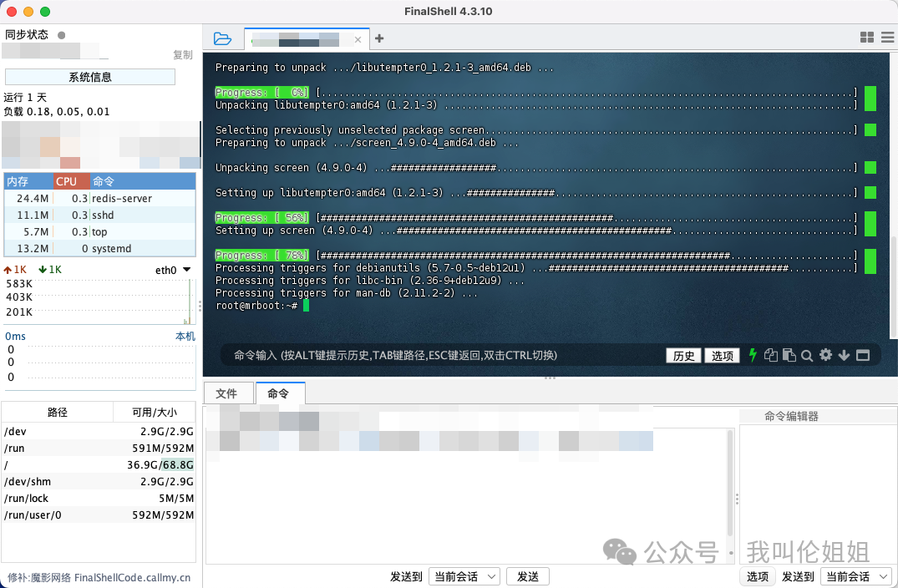898x588 pixels.
Task: Click the 运行 1 天 uptime text
Action: point(25,98)
